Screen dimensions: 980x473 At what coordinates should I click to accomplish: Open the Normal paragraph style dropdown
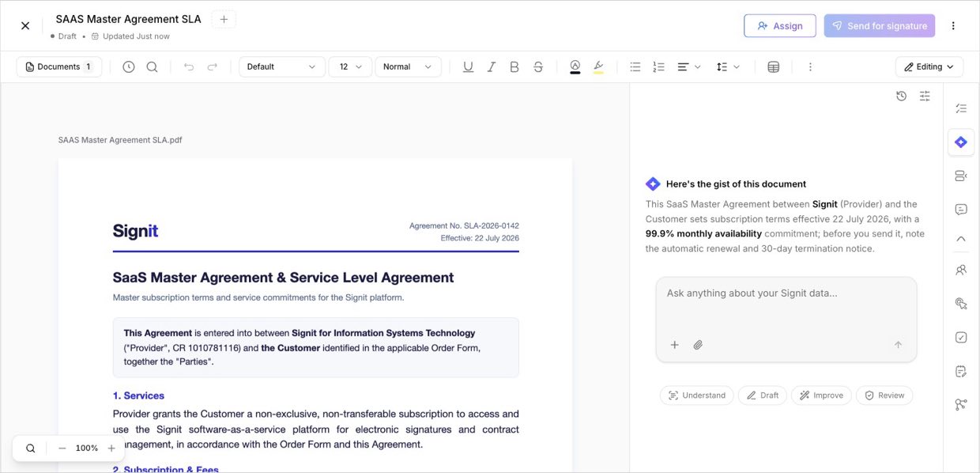(408, 67)
